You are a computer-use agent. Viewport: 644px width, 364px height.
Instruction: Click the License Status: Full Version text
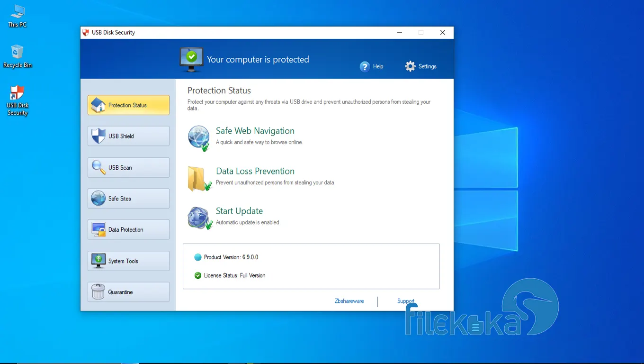[235, 275]
